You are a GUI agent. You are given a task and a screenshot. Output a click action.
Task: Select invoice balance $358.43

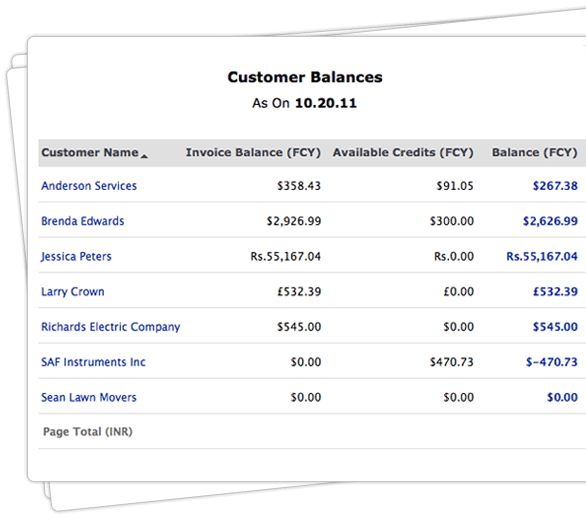(299, 186)
